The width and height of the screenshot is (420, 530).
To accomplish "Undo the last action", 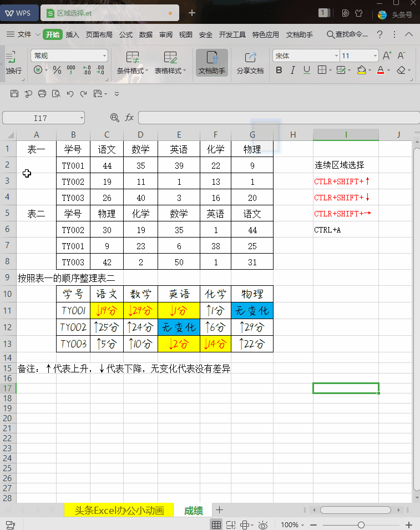I will point(70,94).
